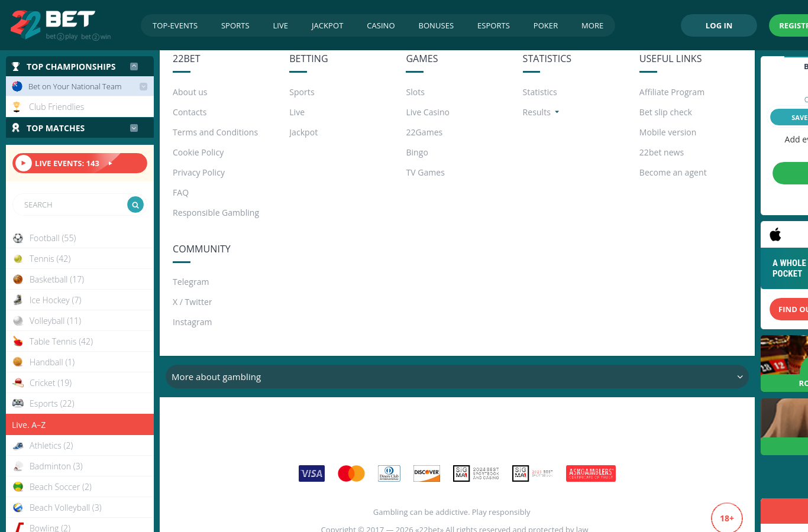Viewport: 808px width, 532px height.
Task: Click the Volleyball icon
Action: pyautogui.click(x=18, y=321)
